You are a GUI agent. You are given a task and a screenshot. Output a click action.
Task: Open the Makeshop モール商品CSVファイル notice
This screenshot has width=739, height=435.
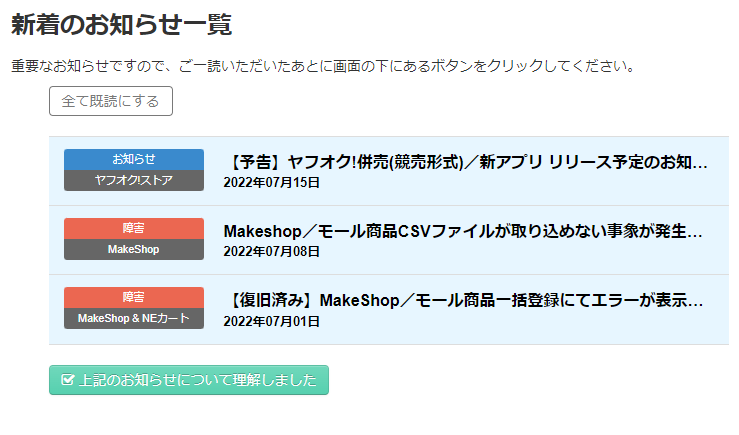465,231
